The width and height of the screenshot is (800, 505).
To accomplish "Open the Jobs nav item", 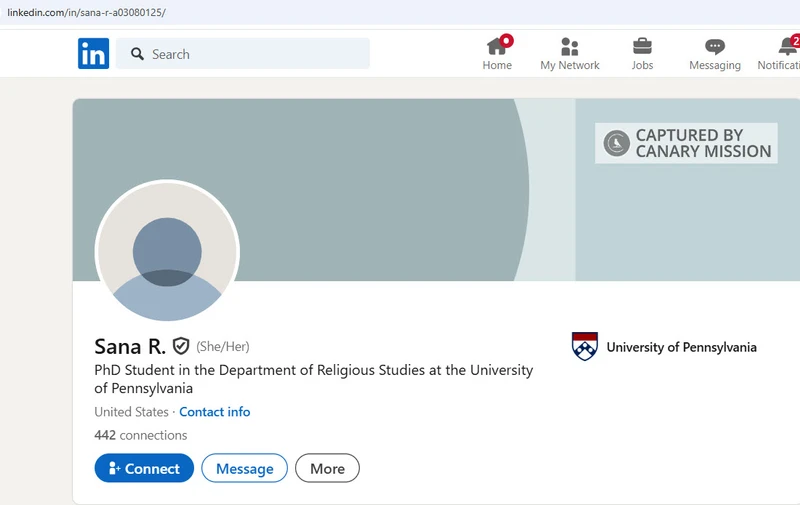I will [x=642, y=53].
